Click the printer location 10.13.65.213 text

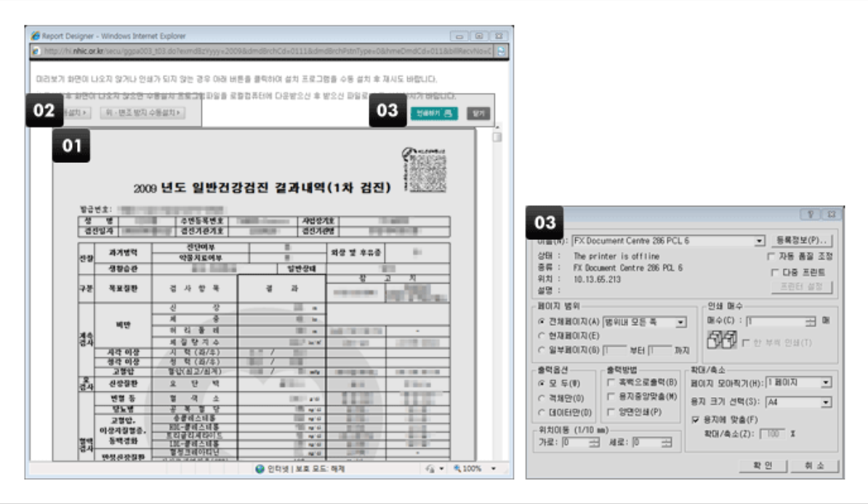(597, 279)
